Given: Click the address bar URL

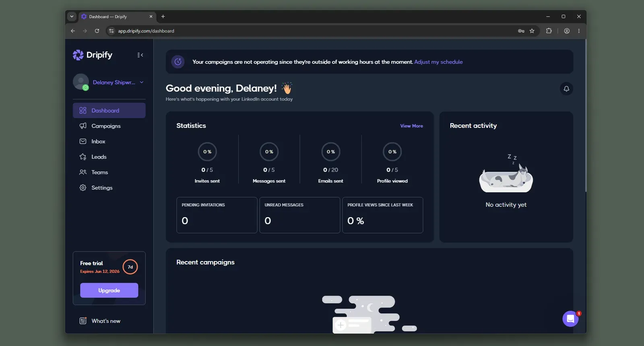Looking at the screenshot, I should (x=146, y=31).
